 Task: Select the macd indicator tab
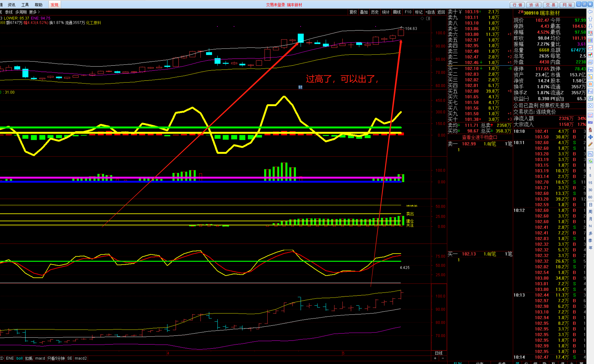coord(40,358)
